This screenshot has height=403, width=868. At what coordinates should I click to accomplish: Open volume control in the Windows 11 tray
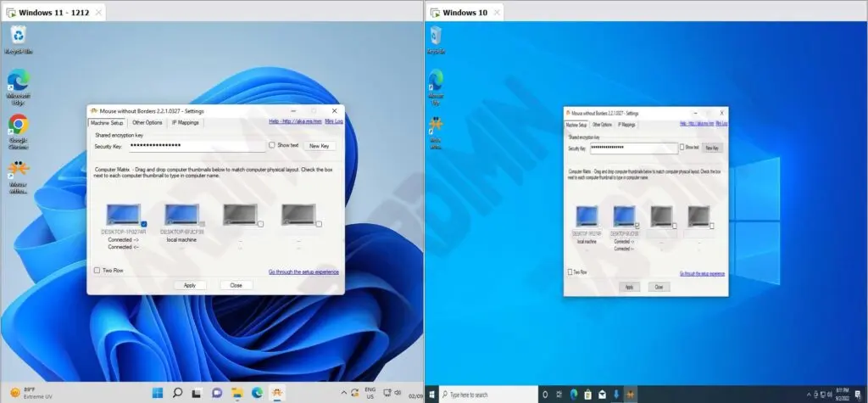click(x=398, y=393)
